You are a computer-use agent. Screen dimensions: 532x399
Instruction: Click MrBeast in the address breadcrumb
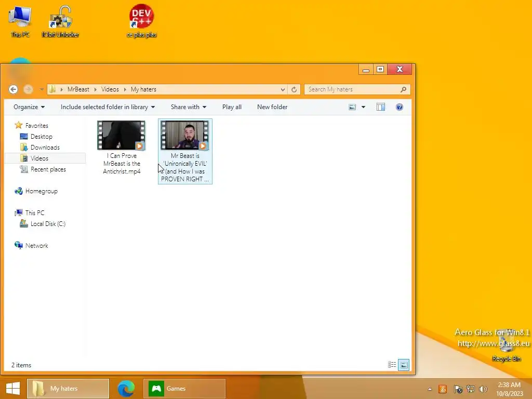pyautogui.click(x=78, y=89)
